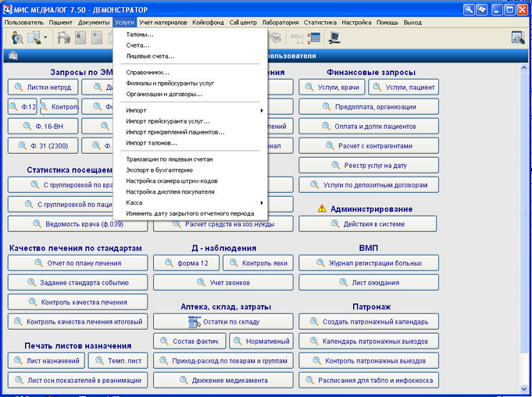Click magnifier icon on форма 12 button
Image resolution: width=532 pixels, height=397 pixels.
pos(169,263)
